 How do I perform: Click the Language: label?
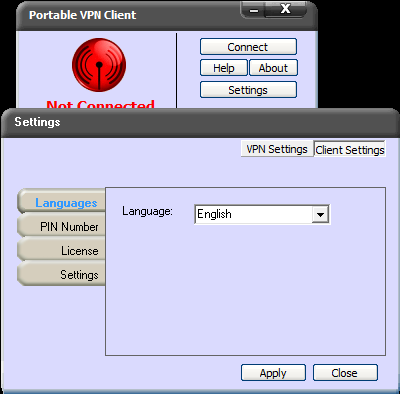coord(147,211)
